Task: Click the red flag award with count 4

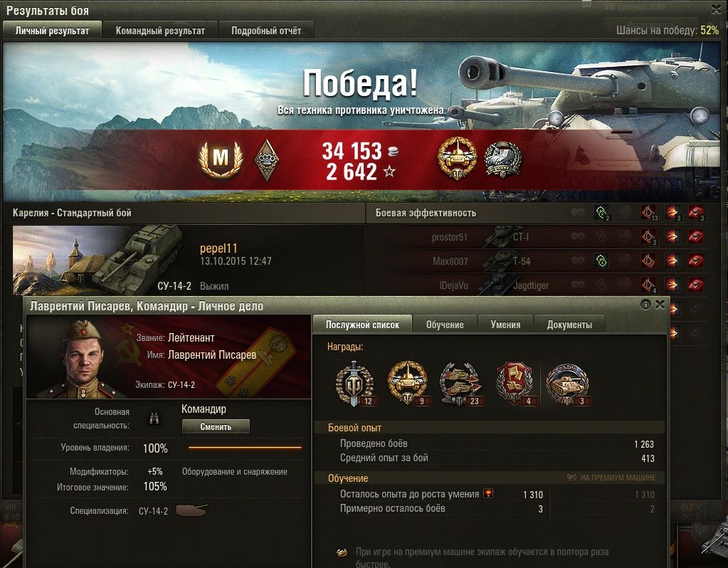Action: (x=515, y=384)
